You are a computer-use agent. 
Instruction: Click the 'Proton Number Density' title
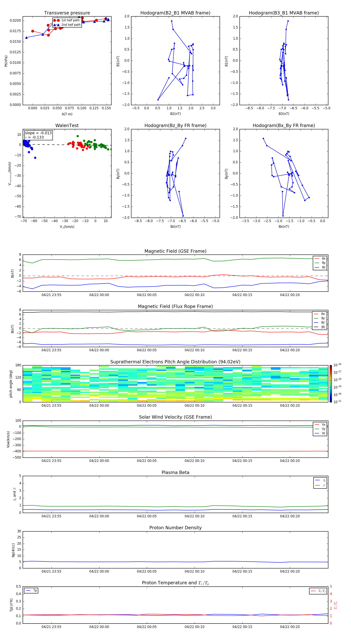175,528
